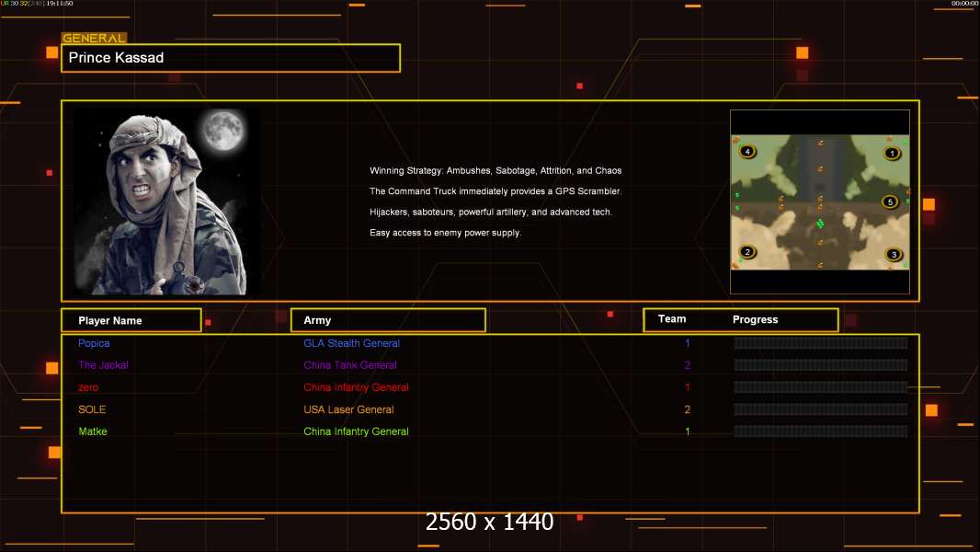Click SOLE's team number 2
The width and height of the screenshot is (980, 552).
(x=688, y=409)
